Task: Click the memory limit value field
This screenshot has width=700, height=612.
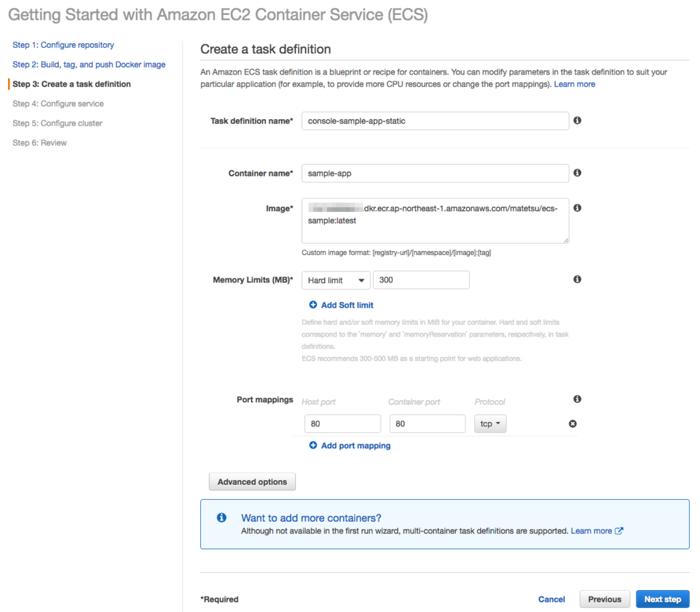Action: point(421,280)
